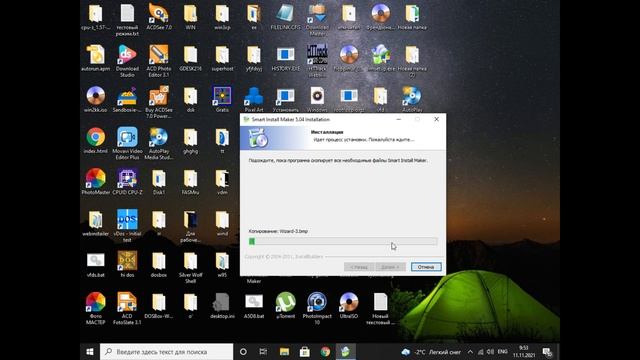Minimize the Smart Install Maker installer window
Viewport: 640px width, 360px height.
(399, 119)
